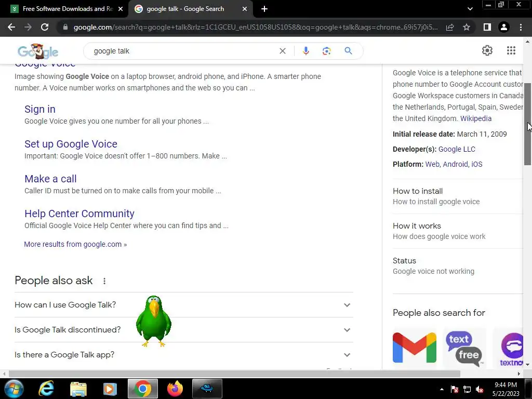Screen dimensions: 532x399
Task: Expand Is there a Google Talk app?
Action: (183, 355)
